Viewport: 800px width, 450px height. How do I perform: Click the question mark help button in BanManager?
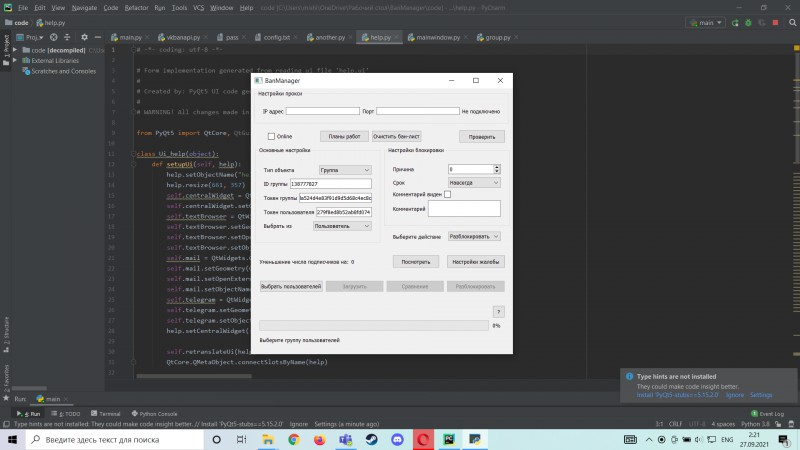[x=498, y=312]
